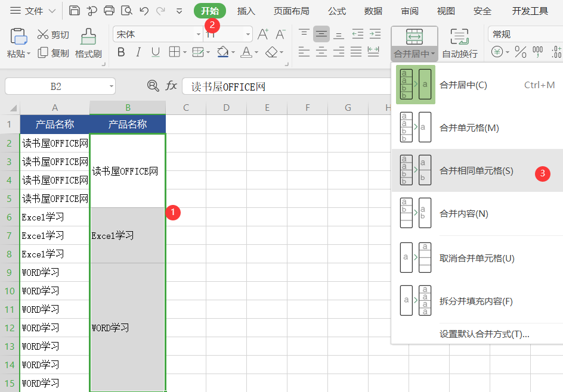Click the Cut scissors icon

click(44, 34)
